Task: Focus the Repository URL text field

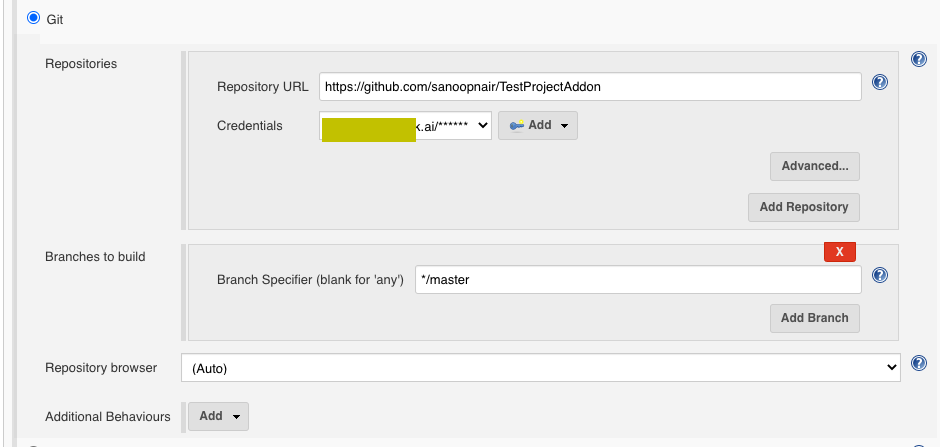Action: pos(590,87)
